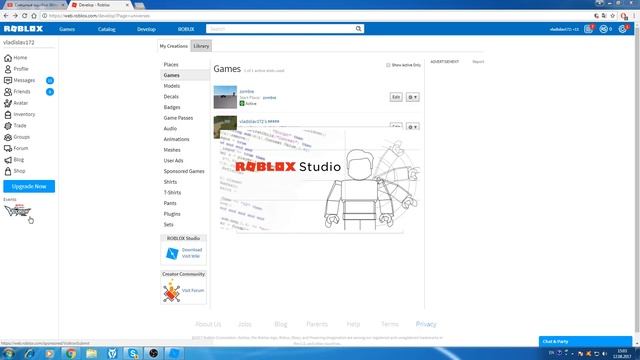Viewport: 640px width, 360px height.
Task: Open the Catalog menu in the header
Action: 107,29
